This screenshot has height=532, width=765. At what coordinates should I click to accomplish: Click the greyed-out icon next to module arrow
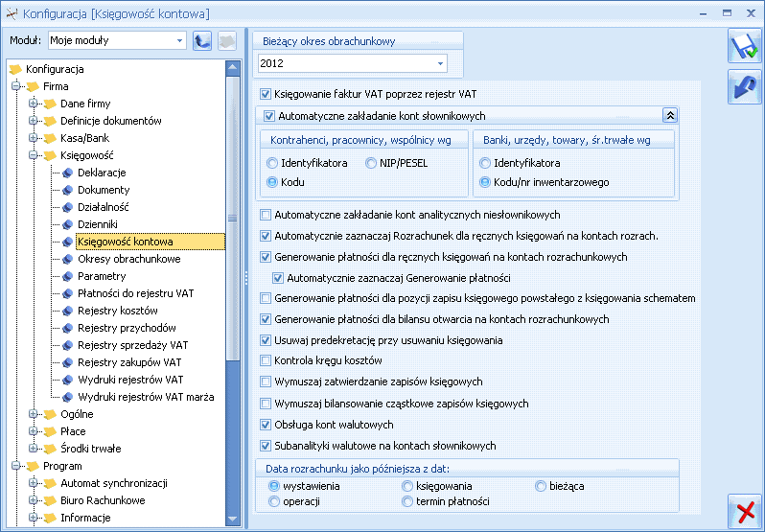(227, 40)
